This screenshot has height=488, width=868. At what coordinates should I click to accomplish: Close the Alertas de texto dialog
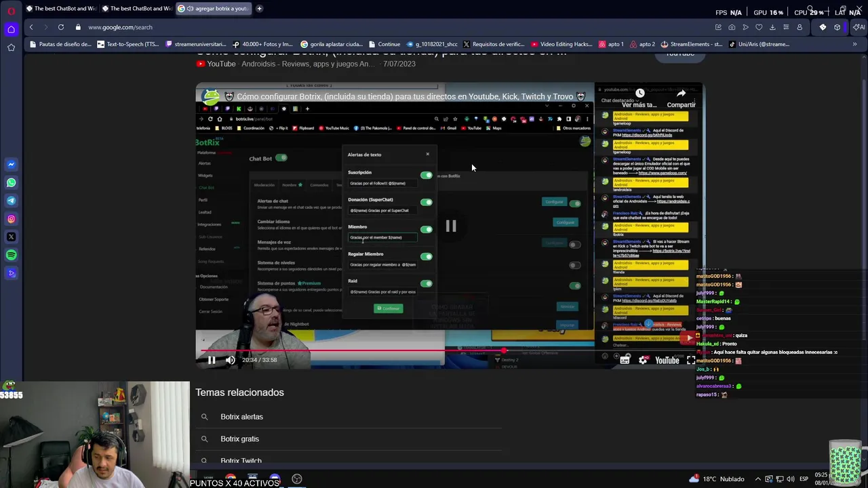pyautogui.click(x=427, y=154)
